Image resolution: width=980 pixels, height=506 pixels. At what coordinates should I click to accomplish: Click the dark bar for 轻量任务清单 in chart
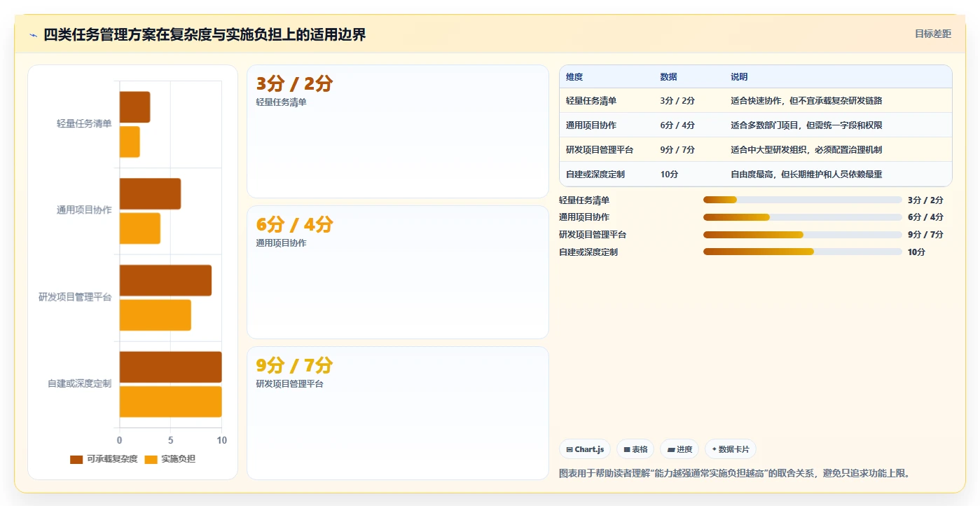click(x=134, y=107)
